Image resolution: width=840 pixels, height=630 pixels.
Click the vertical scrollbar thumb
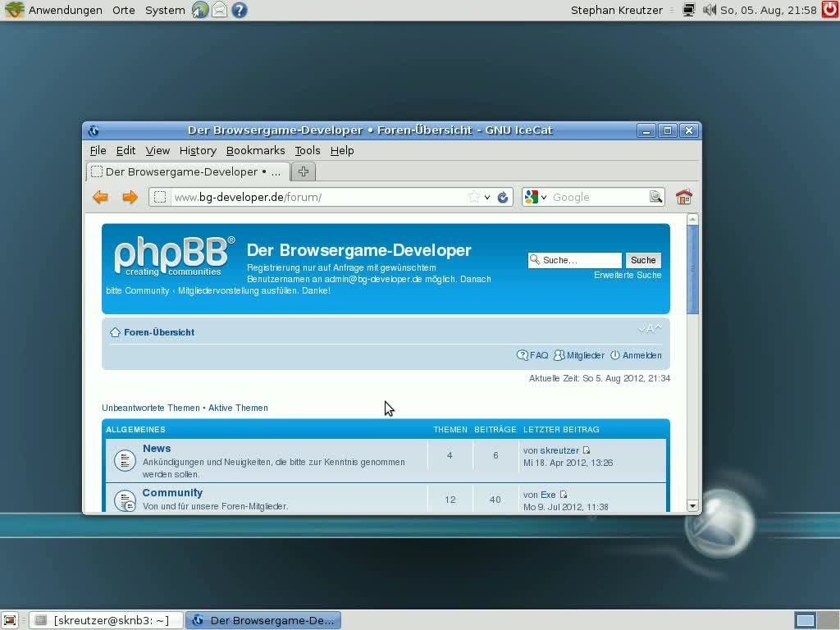click(x=692, y=269)
